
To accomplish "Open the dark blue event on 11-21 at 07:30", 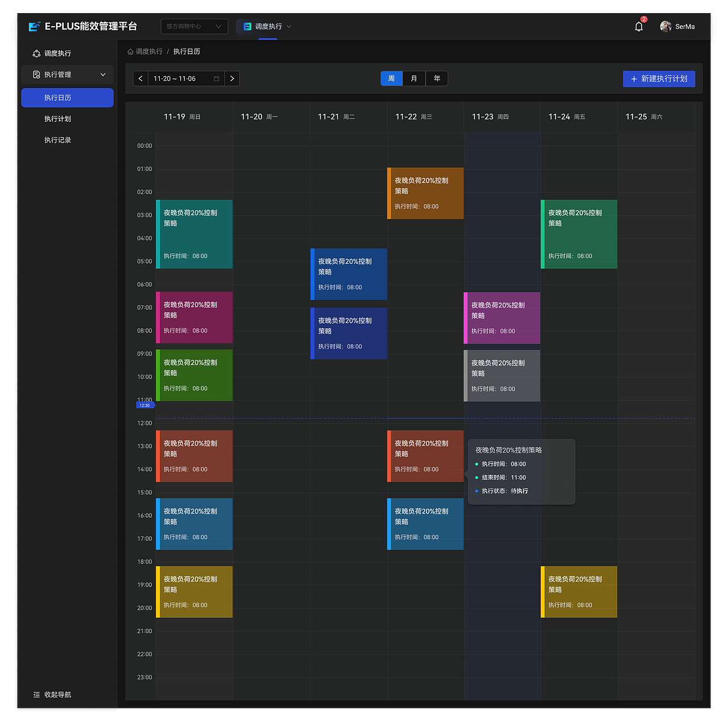I will pos(349,333).
